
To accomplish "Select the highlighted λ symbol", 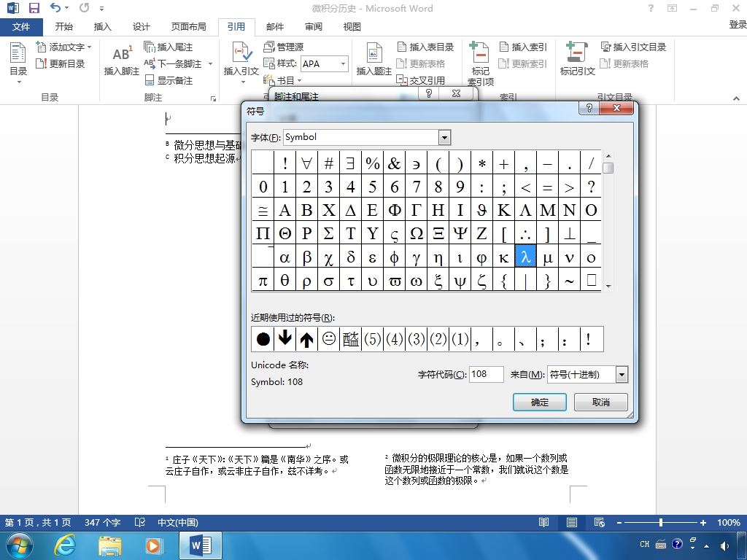I will coord(525,257).
